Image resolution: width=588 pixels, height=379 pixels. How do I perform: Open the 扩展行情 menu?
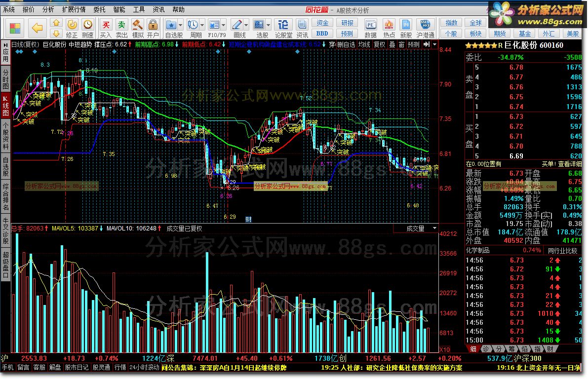[x=74, y=9]
